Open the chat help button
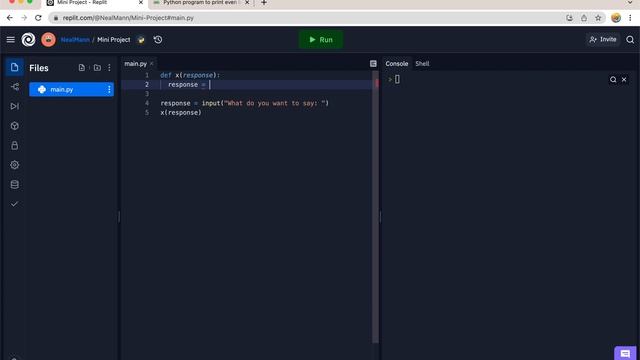640x360 pixels. pos(625,353)
